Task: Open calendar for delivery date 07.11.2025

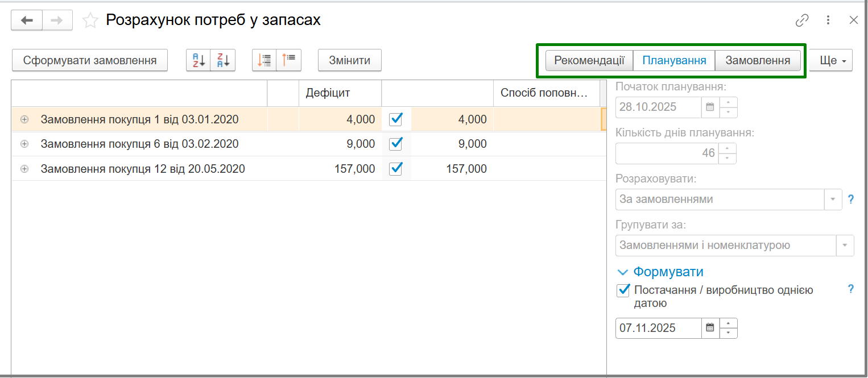Action: click(x=710, y=328)
